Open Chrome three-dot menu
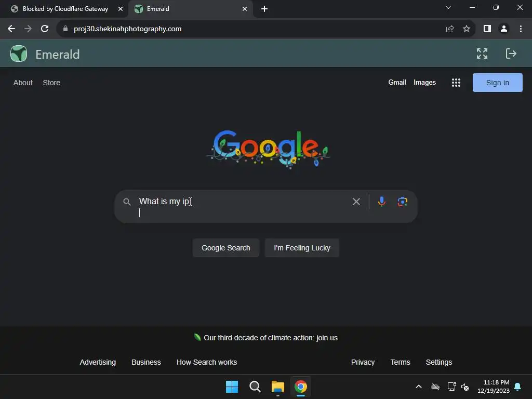 click(x=521, y=29)
